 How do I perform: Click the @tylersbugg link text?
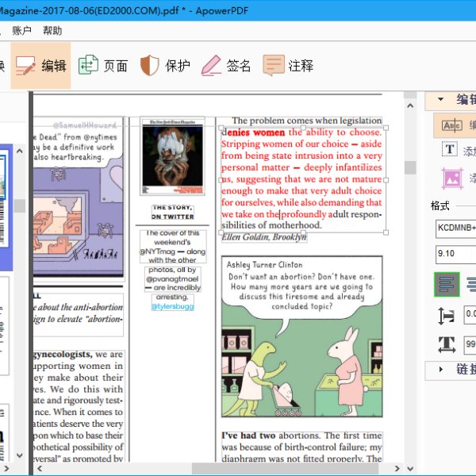pyautogui.click(x=173, y=306)
